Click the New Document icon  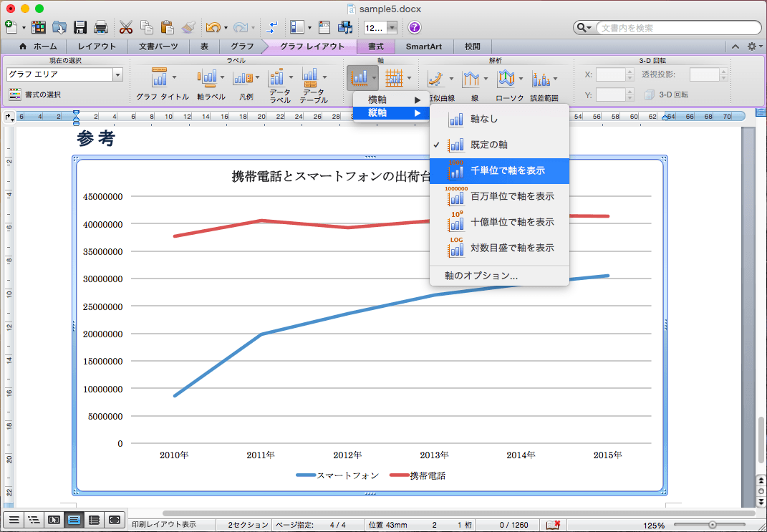[x=11, y=27]
